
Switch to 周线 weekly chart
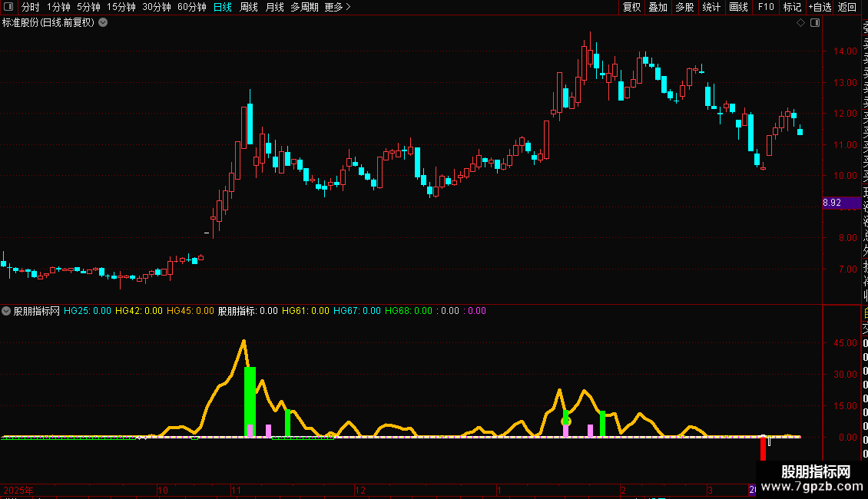click(x=249, y=7)
